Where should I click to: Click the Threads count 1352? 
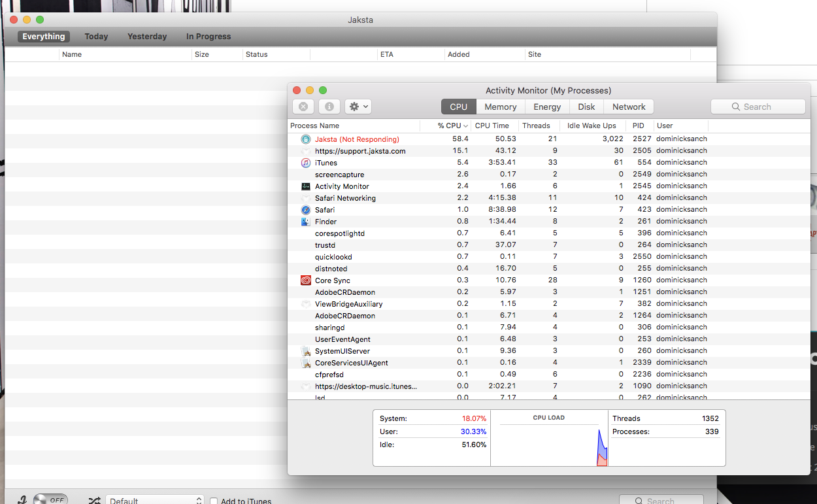pos(710,418)
